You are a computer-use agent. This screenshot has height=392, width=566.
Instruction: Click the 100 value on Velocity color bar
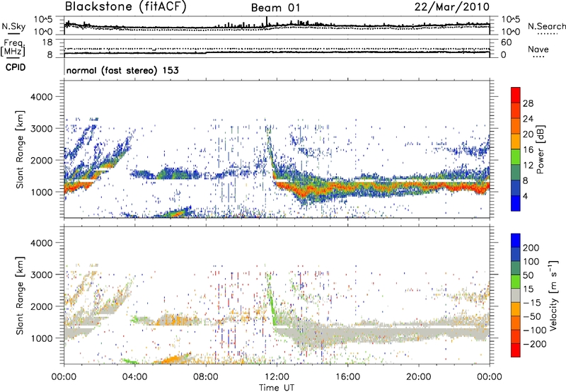click(531, 262)
